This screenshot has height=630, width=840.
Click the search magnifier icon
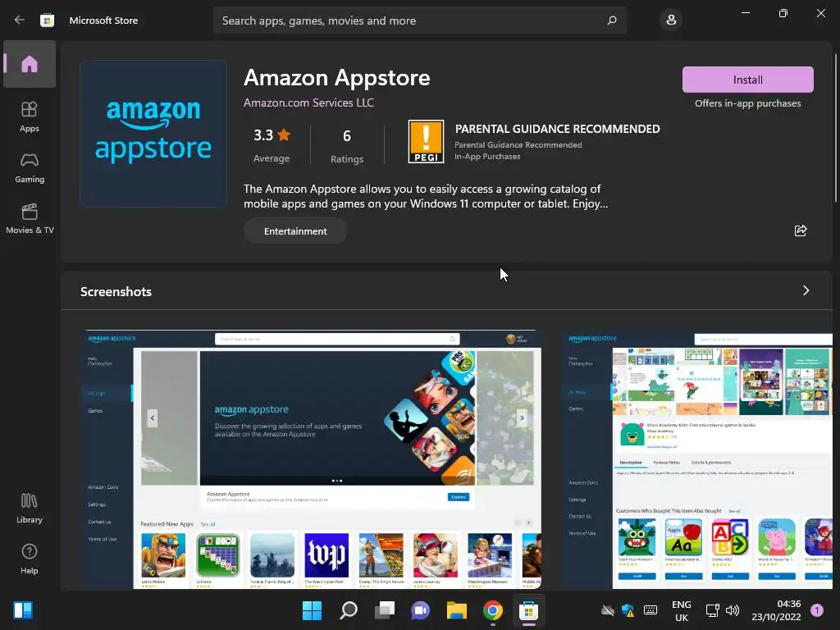point(612,21)
